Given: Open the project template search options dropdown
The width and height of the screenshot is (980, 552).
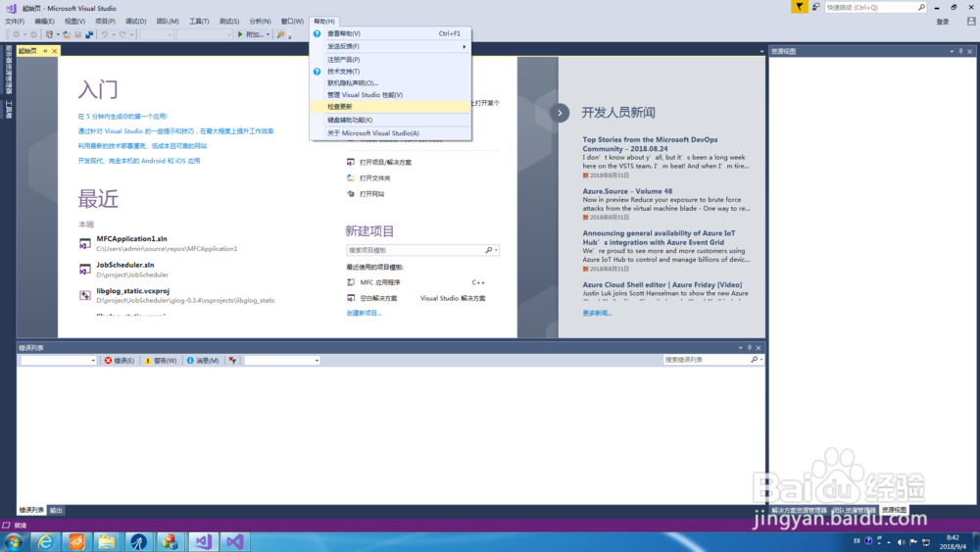Looking at the screenshot, I should tap(496, 250).
